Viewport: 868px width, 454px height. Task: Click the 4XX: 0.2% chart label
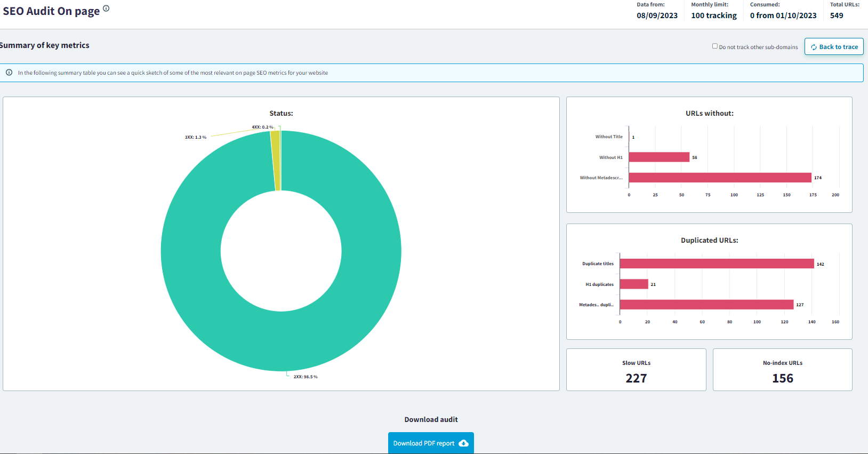pos(262,127)
